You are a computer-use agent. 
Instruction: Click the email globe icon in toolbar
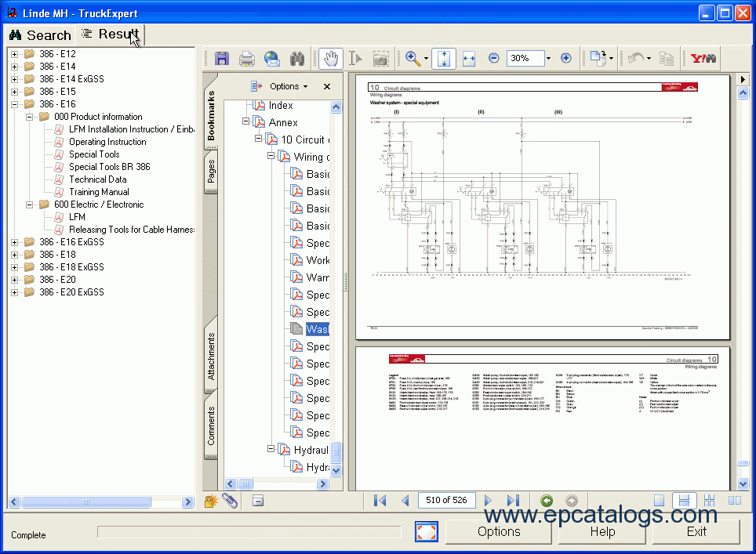pyautogui.click(x=272, y=59)
